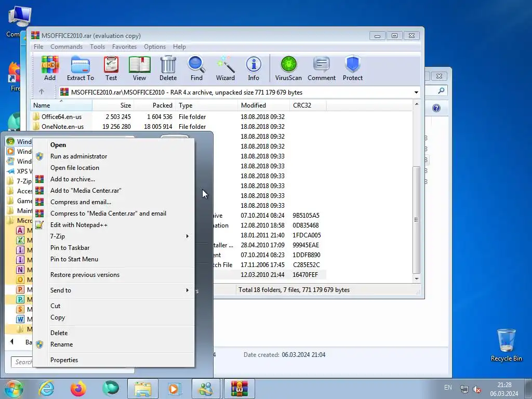The height and width of the screenshot is (399, 532).
Task: Select Edit with Notepad++
Action: pos(114,225)
